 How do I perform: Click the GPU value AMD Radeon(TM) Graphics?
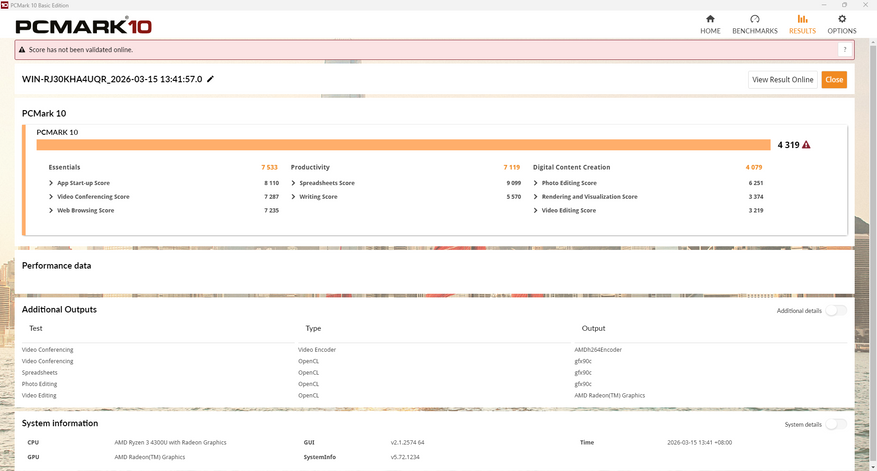[149, 457]
